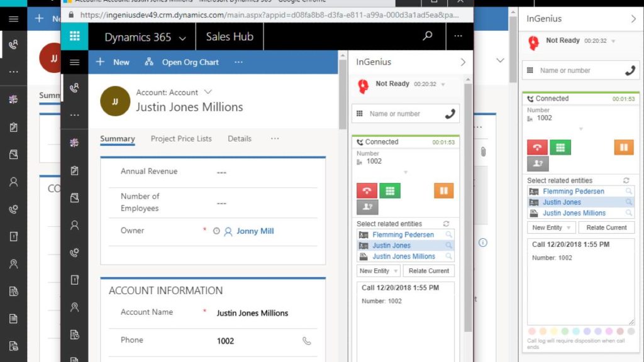Open the Dynamics 365 app launcher waffle
644x362 pixels.
[75, 36]
